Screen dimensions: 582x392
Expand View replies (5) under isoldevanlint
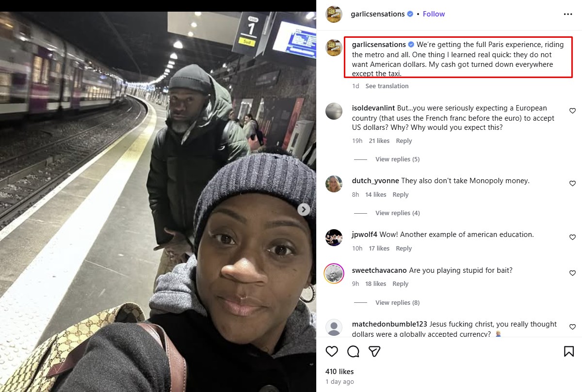click(397, 159)
